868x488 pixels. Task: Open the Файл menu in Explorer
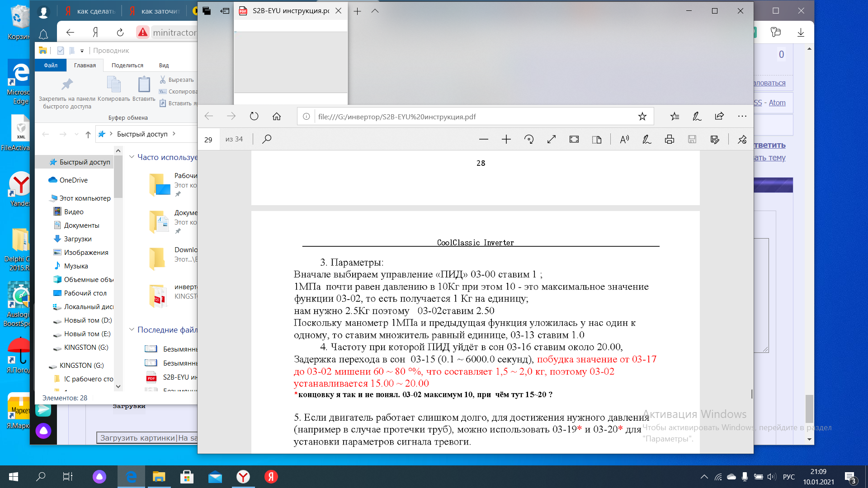[x=51, y=66]
